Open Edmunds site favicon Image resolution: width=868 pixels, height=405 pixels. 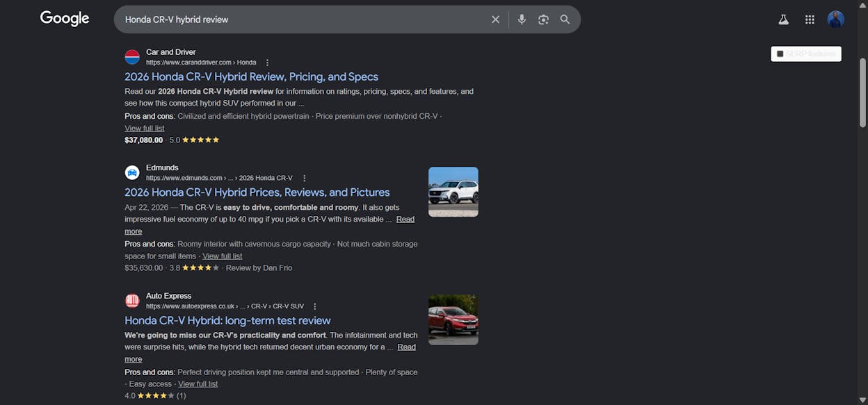[x=132, y=172]
